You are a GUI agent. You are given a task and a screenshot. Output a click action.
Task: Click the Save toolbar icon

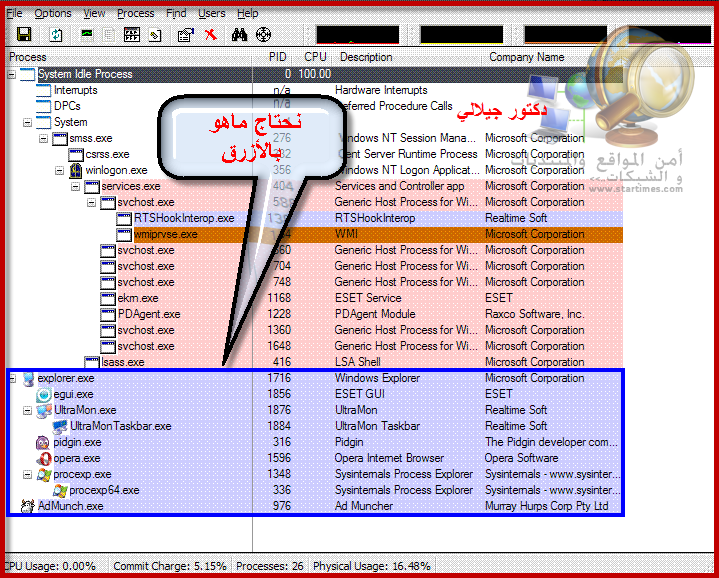pyautogui.click(x=24, y=34)
